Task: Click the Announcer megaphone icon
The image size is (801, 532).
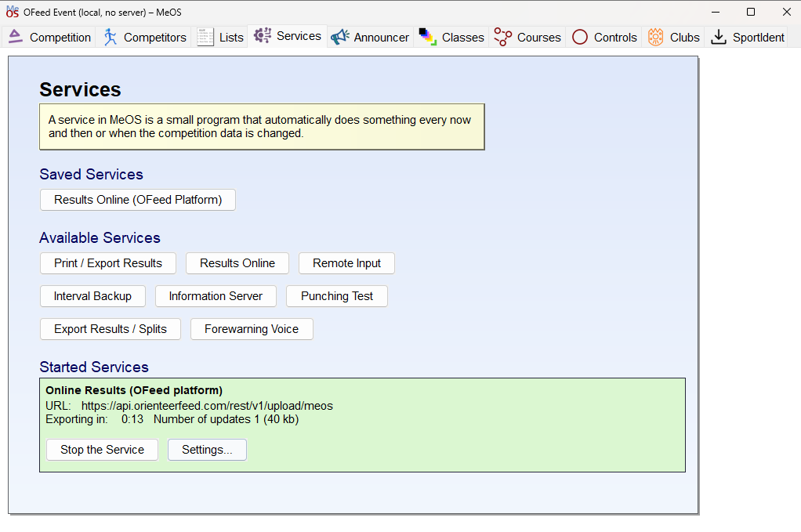Action: coord(340,37)
